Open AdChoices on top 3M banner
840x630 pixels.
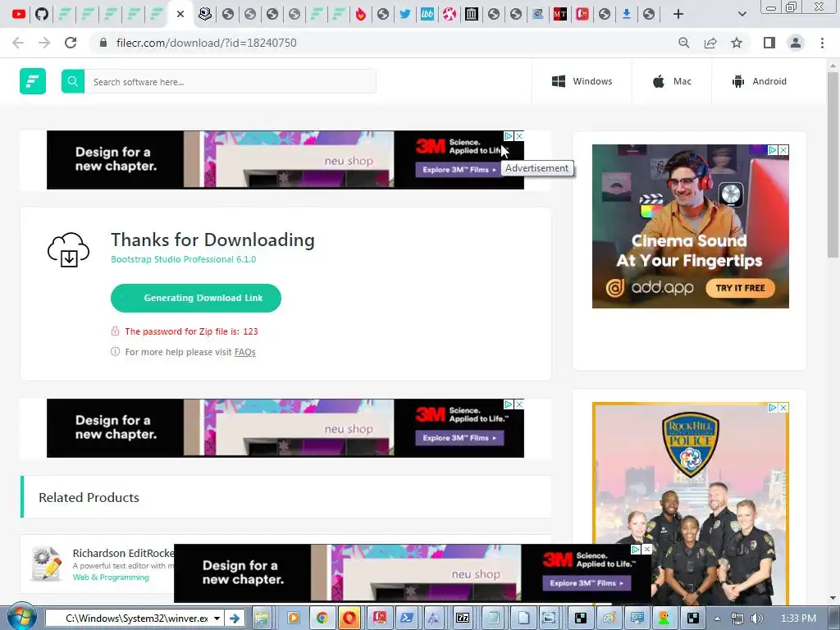pyautogui.click(x=509, y=136)
